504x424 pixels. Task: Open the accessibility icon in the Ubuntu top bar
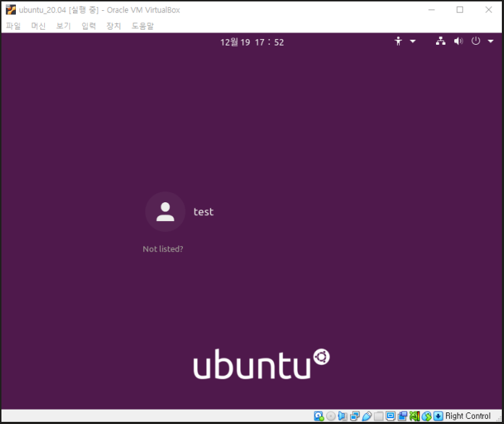398,41
